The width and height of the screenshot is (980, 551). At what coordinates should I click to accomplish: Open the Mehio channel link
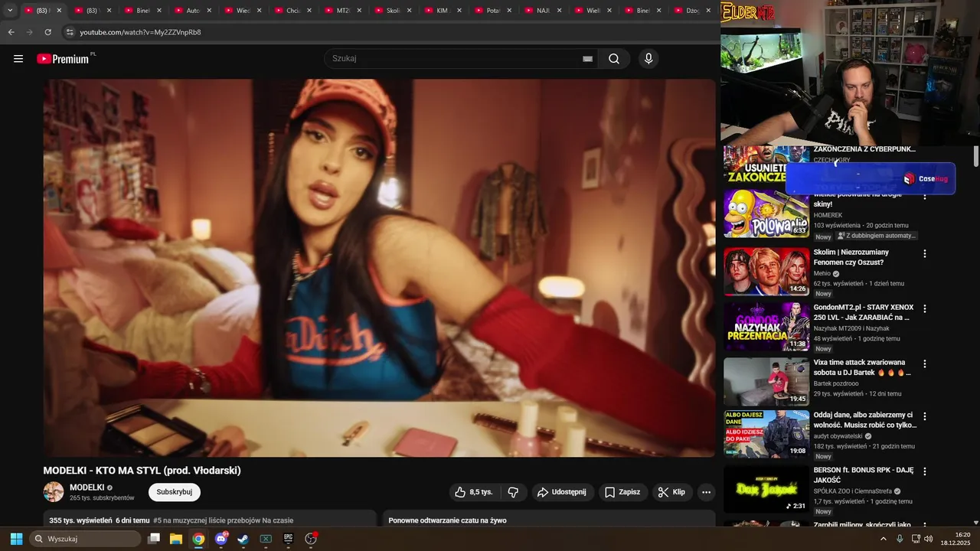point(822,273)
